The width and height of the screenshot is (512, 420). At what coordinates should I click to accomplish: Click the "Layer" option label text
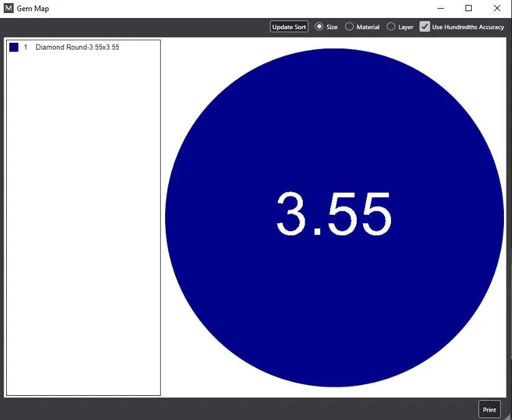[406, 27]
